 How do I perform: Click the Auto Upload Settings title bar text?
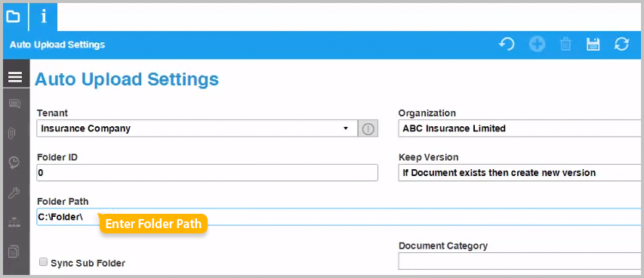(57, 45)
